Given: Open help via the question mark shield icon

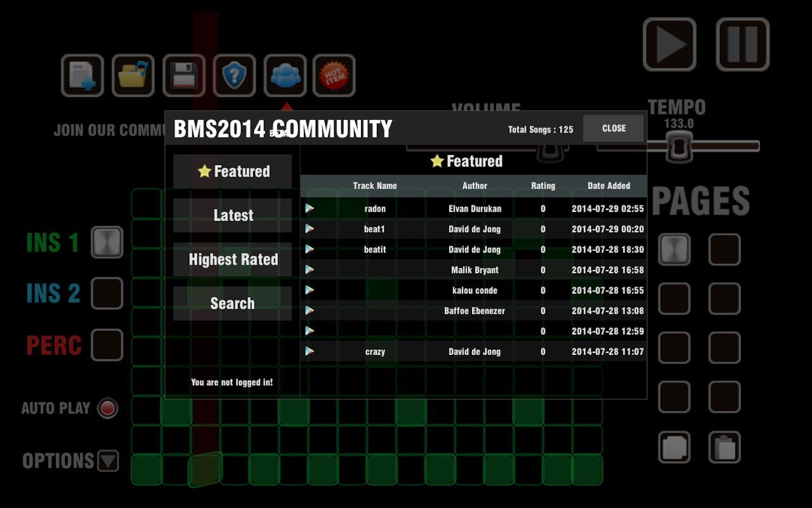Looking at the screenshot, I should [234, 75].
